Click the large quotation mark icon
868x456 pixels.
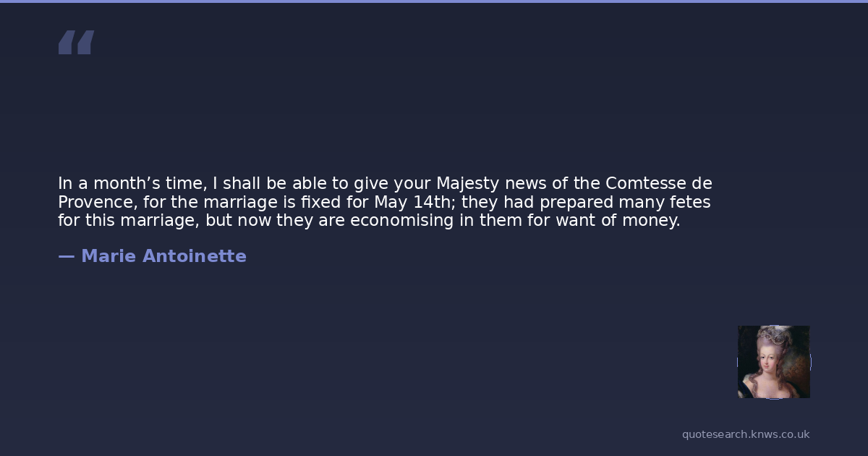(x=76, y=43)
